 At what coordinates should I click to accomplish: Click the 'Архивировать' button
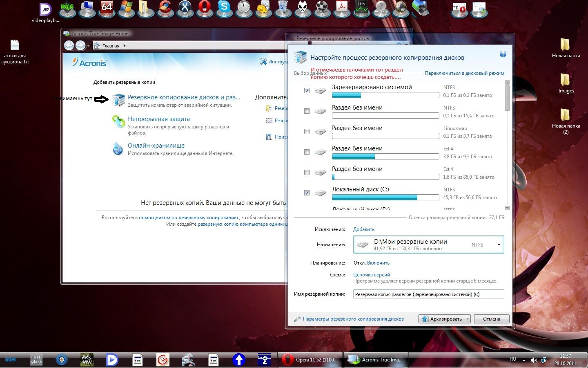pyautogui.click(x=441, y=319)
